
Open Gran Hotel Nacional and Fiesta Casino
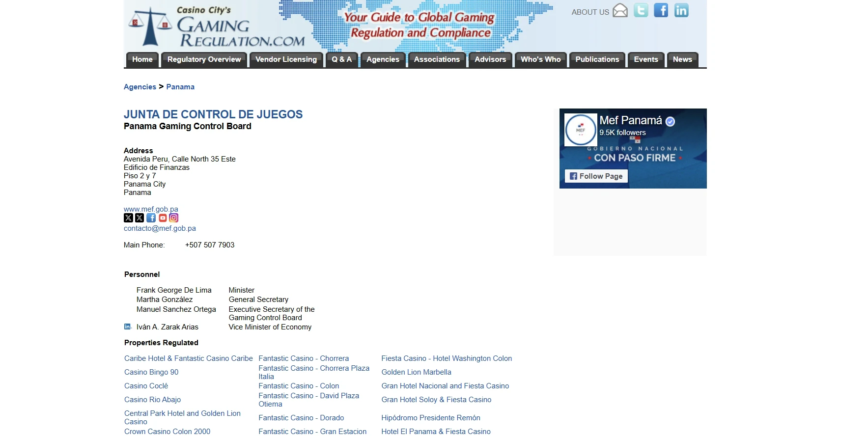coord(446,386)
